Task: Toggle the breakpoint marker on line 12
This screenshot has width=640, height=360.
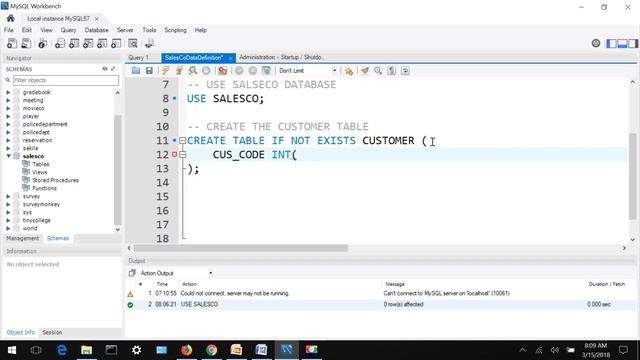Action: [x=174, y=154]
